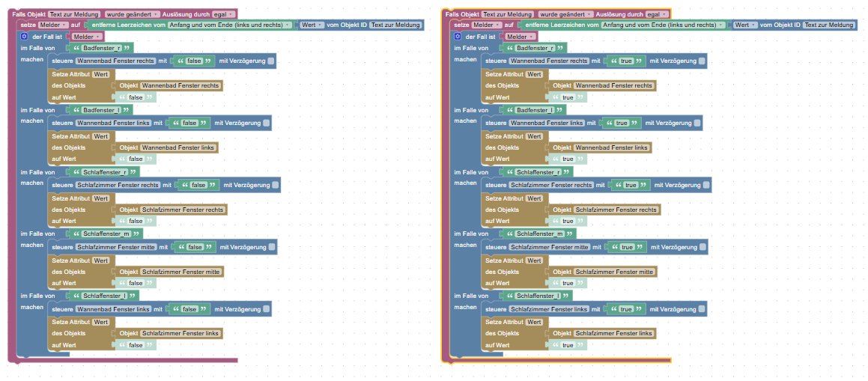The height and width of the screenshot is (381, 868).
Task: Open 'Wert' attribute dropdown in non-highlighted script
Action: click(312, 25)
